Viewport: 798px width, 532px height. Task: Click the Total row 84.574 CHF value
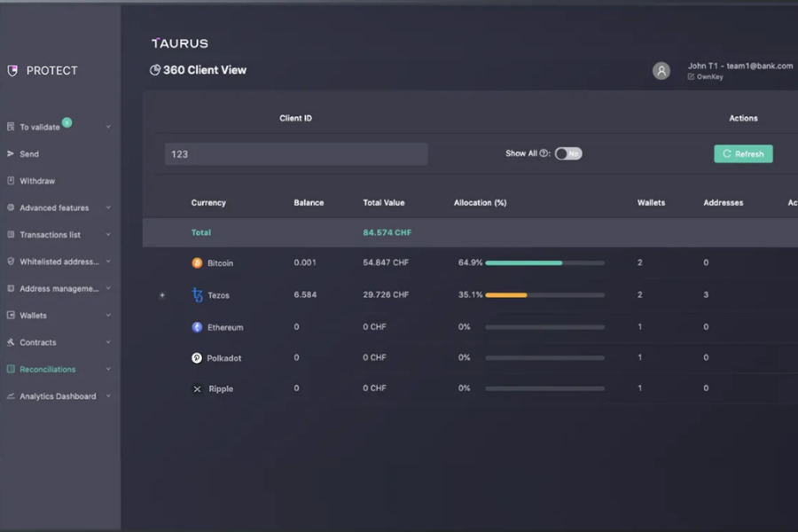point(387,232)
